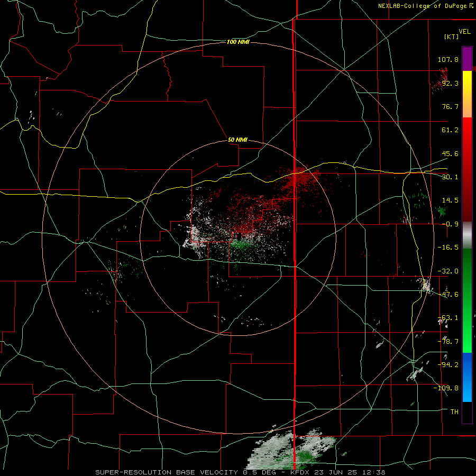
Task: Click the VEL legend title
Action: [464, 32]
